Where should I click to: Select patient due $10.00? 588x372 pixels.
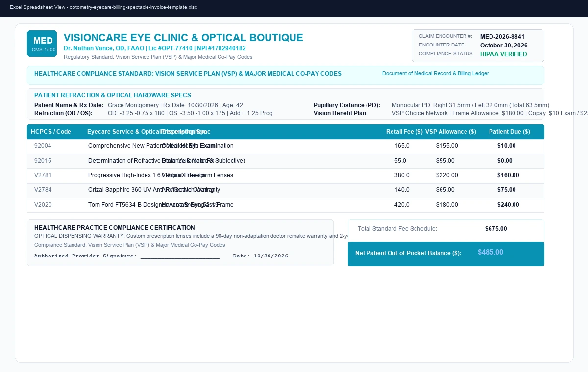[507, 146]
